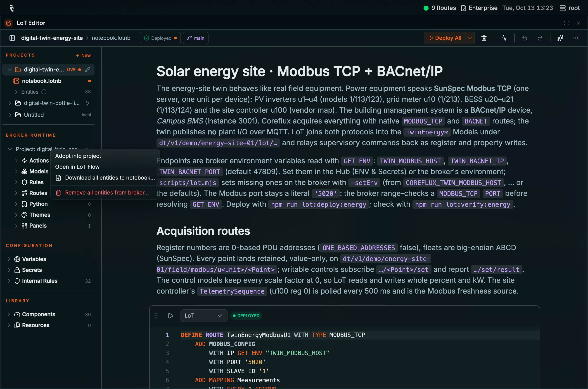
Task: Click the plug icon next to digital-twin-bottle-li...
Action: point(87,103)
